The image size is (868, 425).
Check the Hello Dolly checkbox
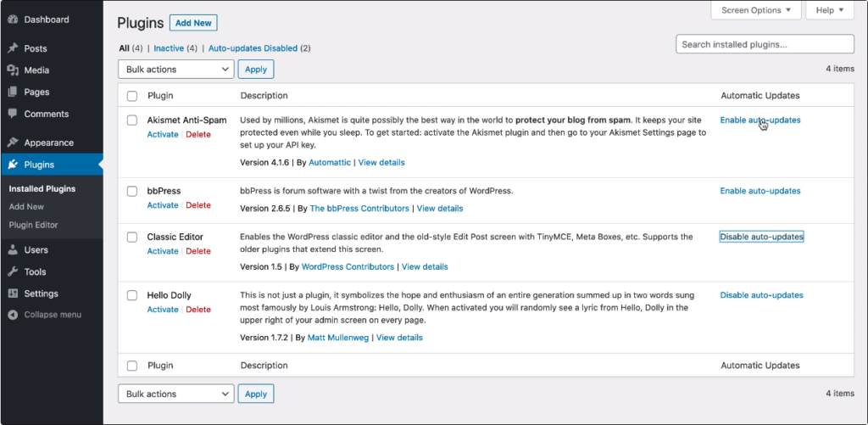[131, 295]
